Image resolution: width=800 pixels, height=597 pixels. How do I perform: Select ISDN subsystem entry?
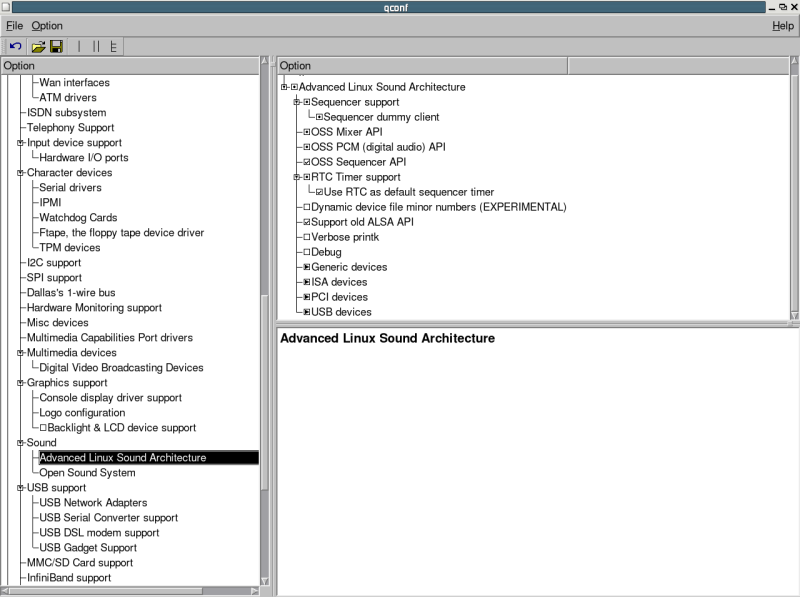pos(66,113)
